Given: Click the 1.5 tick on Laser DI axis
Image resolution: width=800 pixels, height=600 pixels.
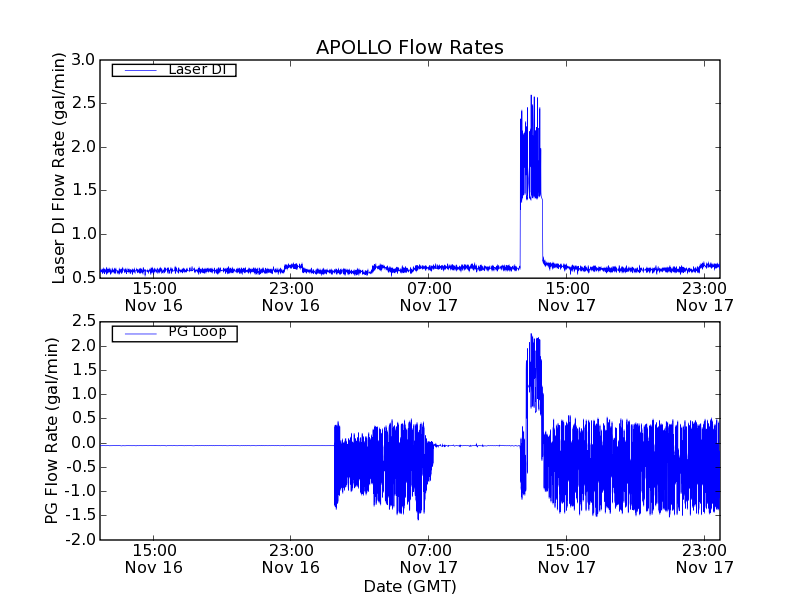Looking at the screenshot, I should point(83,190).
